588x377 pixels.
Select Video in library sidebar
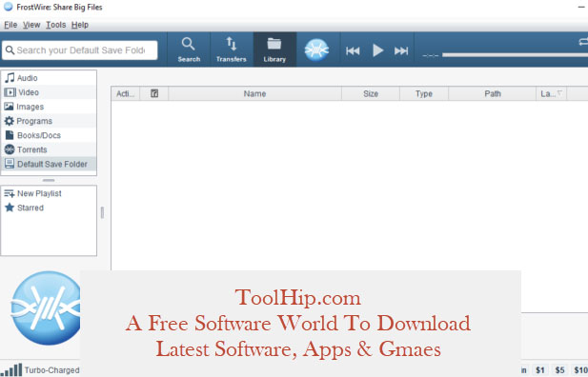point(49,92)
